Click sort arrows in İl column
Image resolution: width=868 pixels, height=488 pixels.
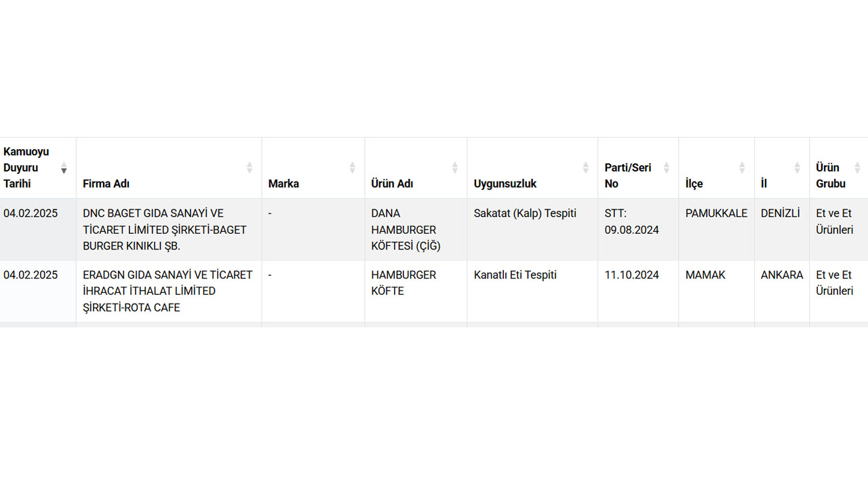[x=797, y=167]
